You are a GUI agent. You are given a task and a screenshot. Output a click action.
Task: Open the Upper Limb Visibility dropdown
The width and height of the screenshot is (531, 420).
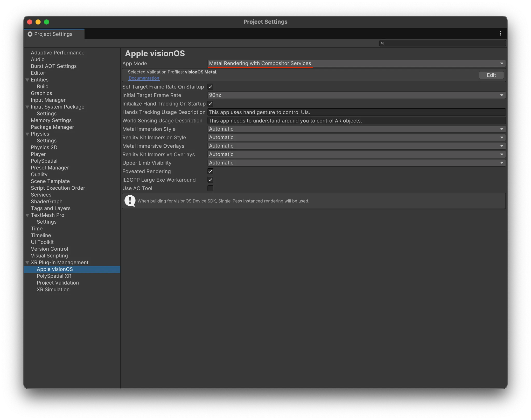356,163
